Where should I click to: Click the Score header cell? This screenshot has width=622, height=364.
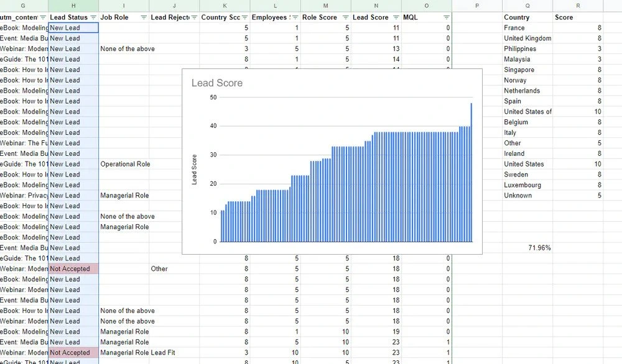(578, 17)
